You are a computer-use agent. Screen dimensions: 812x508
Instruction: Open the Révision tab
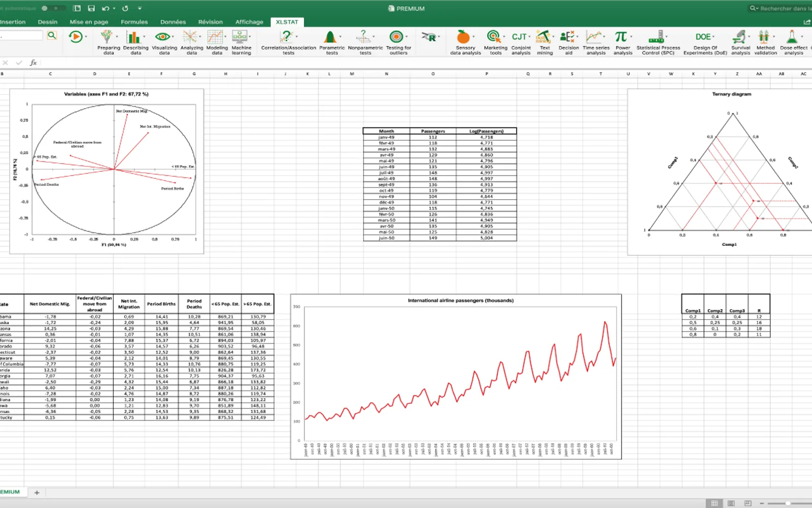pyautogui.click(x=211, y=22)
